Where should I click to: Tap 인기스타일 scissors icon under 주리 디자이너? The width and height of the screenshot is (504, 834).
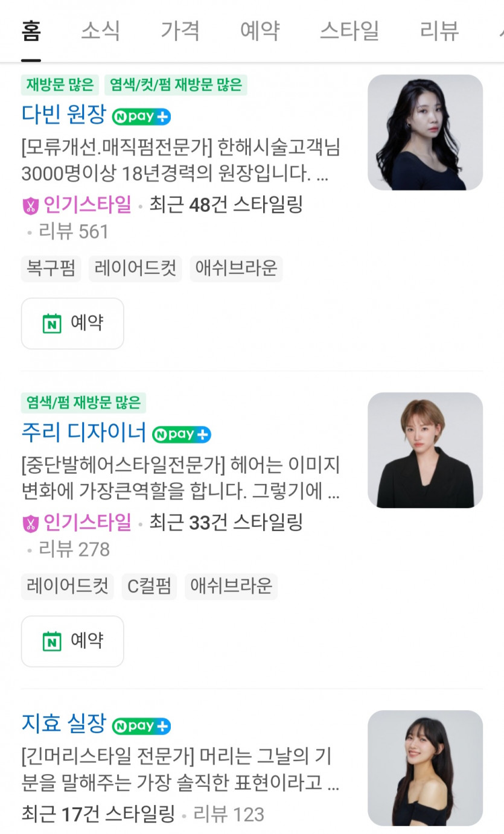click(x=30, y=523)
